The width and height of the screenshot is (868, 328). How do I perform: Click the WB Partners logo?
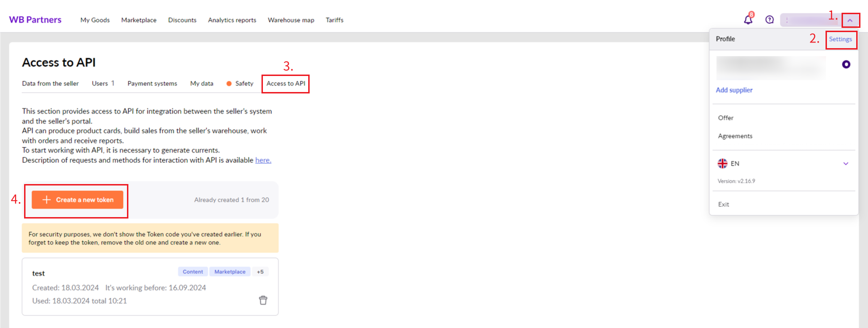pos(35,20)
